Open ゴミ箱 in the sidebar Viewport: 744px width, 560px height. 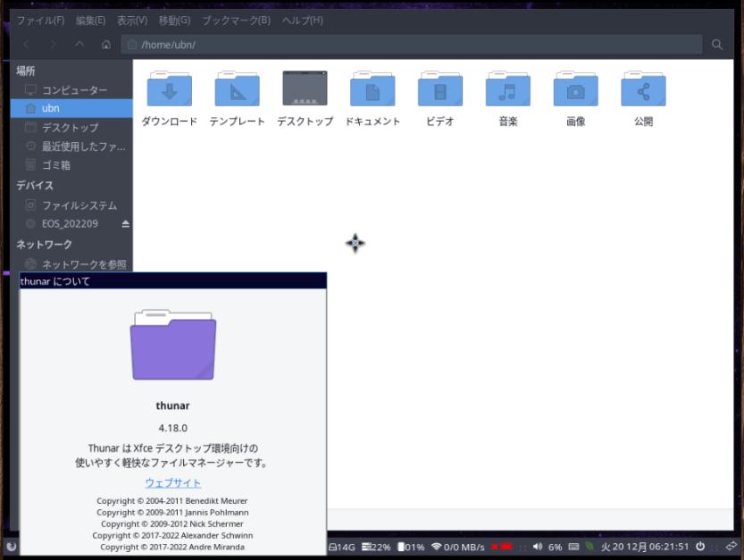click(x=71, y=165)
